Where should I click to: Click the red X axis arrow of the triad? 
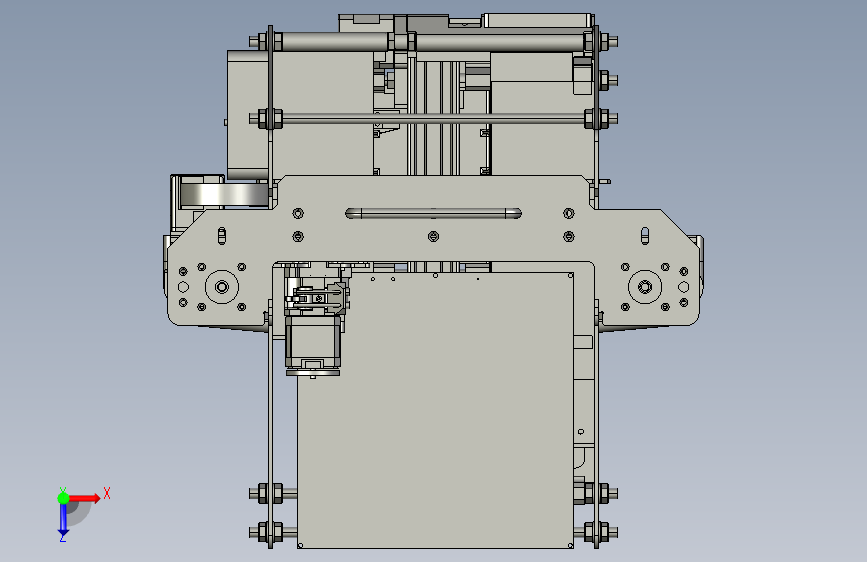tap(84, 498)
